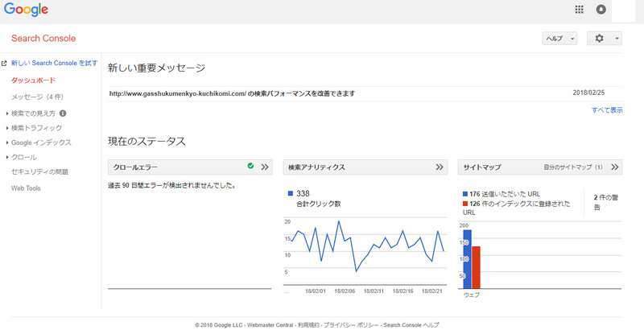644x330 pixels.
Task: Open セキュリティの問題 page
Action: point(39,171)
